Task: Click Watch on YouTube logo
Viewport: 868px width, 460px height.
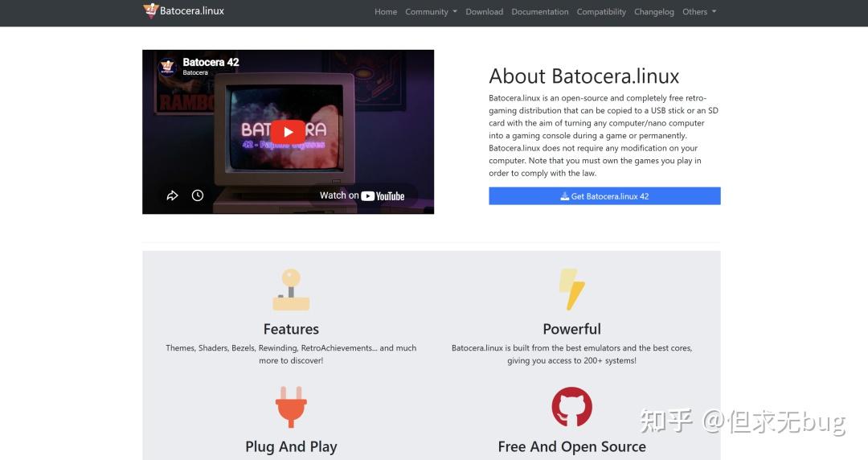Action: click(x=362, y=195)
